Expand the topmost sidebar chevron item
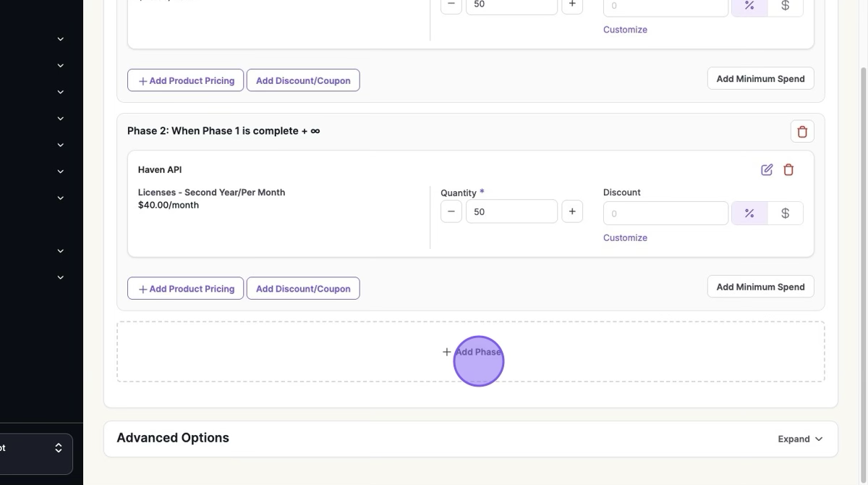The width and height of the screenshot is (868, 485). coord(61,39)
